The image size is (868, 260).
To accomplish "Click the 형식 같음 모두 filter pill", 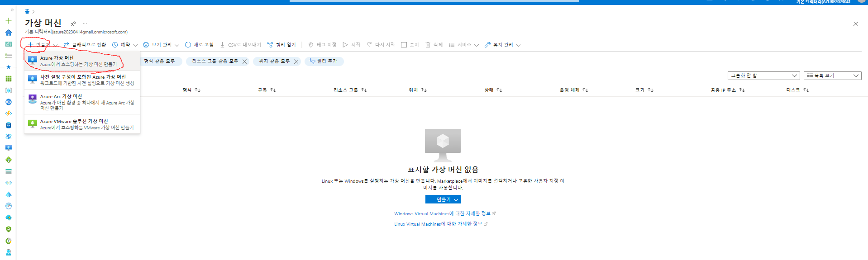I will click(x=159, y=61).
